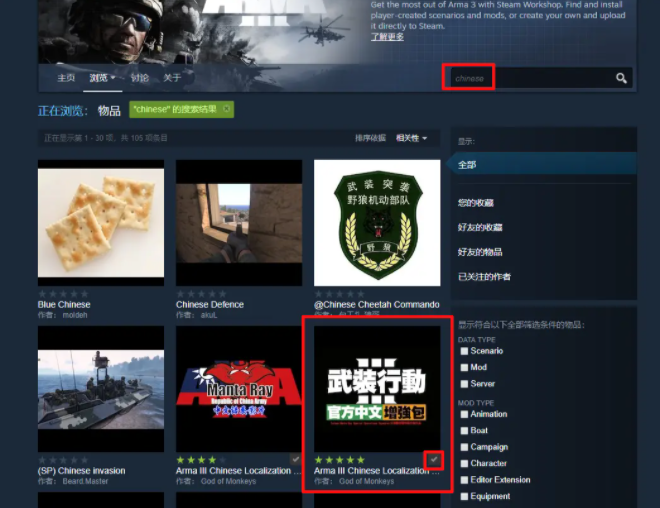Click the subscribed checkmark on the Manta Ray item

pyautogui.click(x=296, y=459)
